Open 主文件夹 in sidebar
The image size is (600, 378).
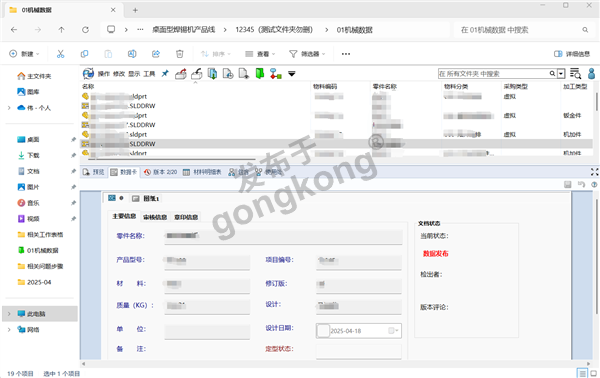click(34, 76)
